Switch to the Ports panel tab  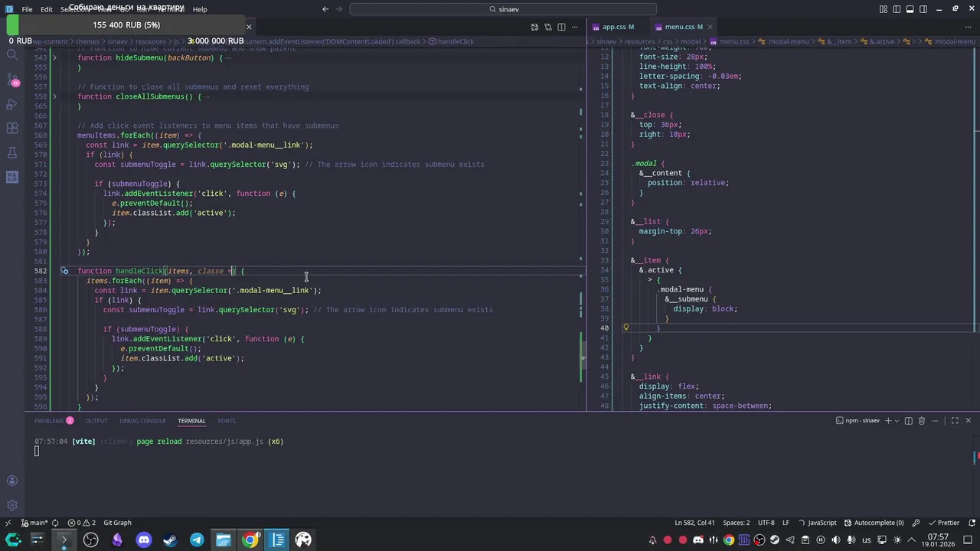tap(226, 421)
